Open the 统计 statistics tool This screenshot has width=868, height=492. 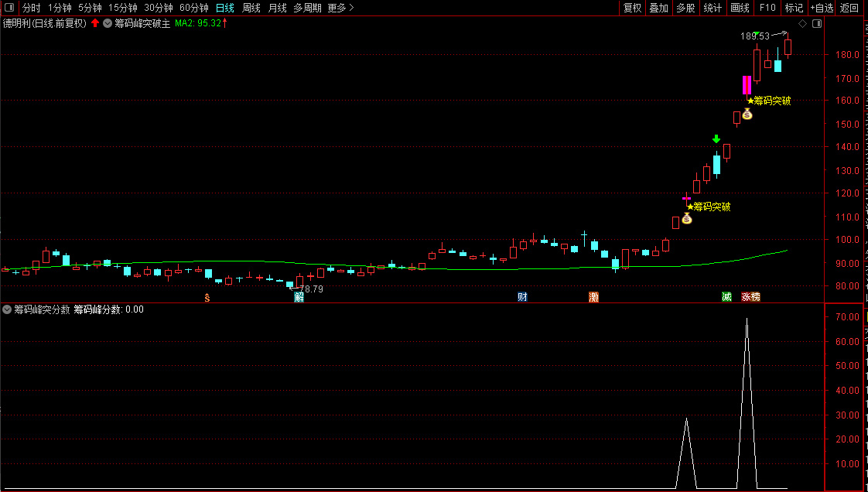713,8
